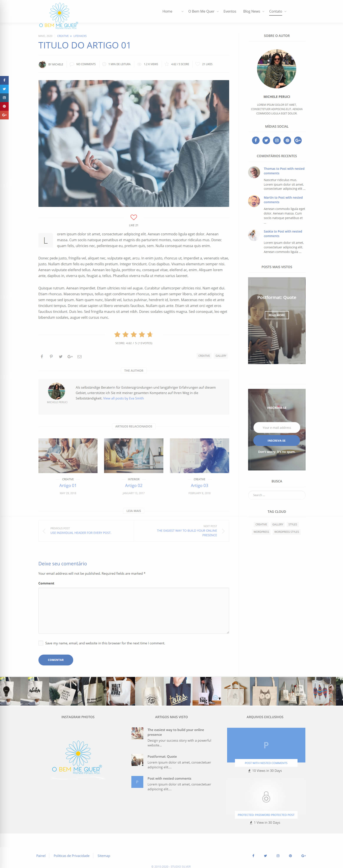343x868 pixels.
Task: Click the Comentar submit button
Action: [x=56, y=660]
